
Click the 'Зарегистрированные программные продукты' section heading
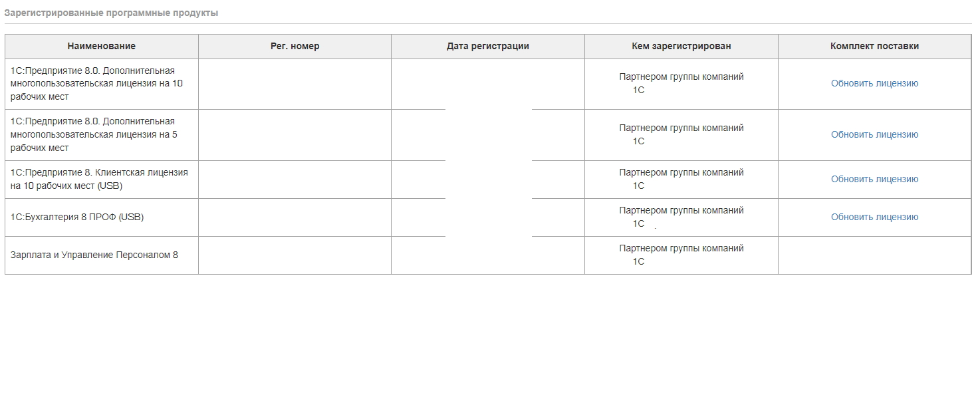(x=111, y=13)
